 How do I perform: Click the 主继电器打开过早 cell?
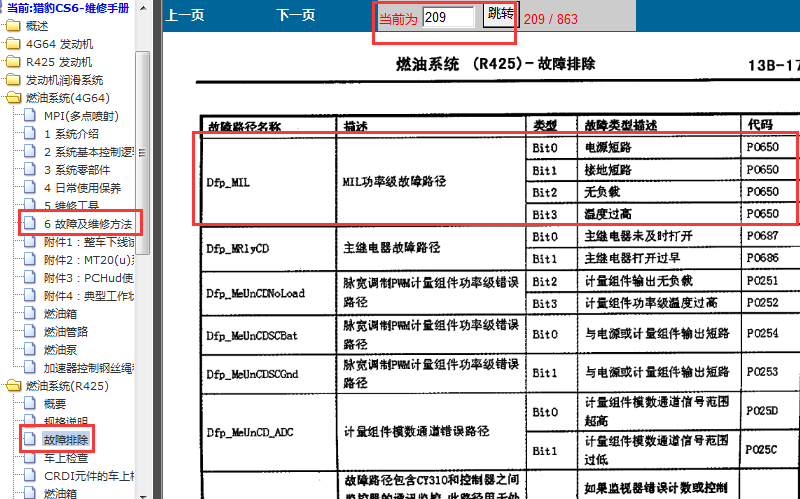659,258
